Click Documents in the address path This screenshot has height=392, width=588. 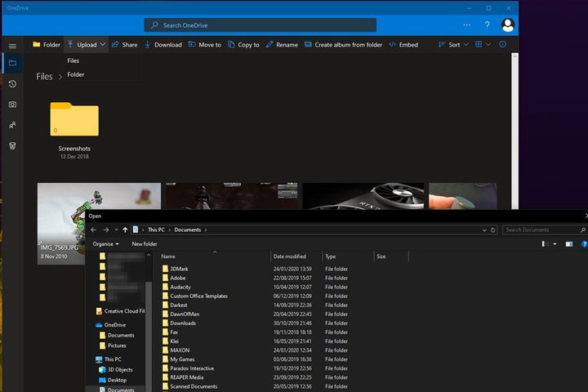[x=188, y=229]
